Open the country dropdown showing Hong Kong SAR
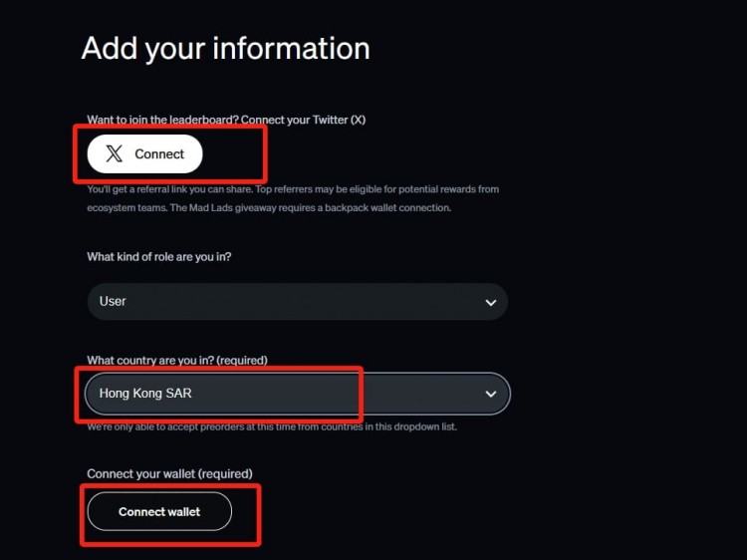This screenshot has height=560, width=747. tap(297, 394)
